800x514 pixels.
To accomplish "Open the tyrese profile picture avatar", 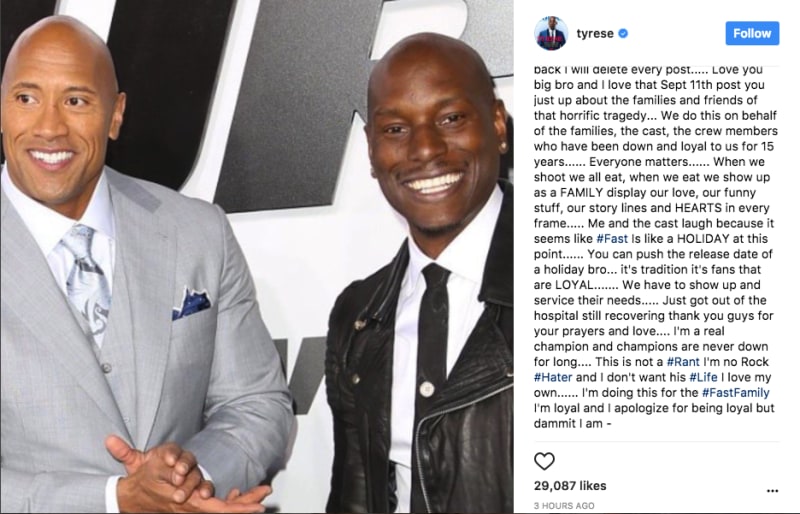I will point(551,33).
